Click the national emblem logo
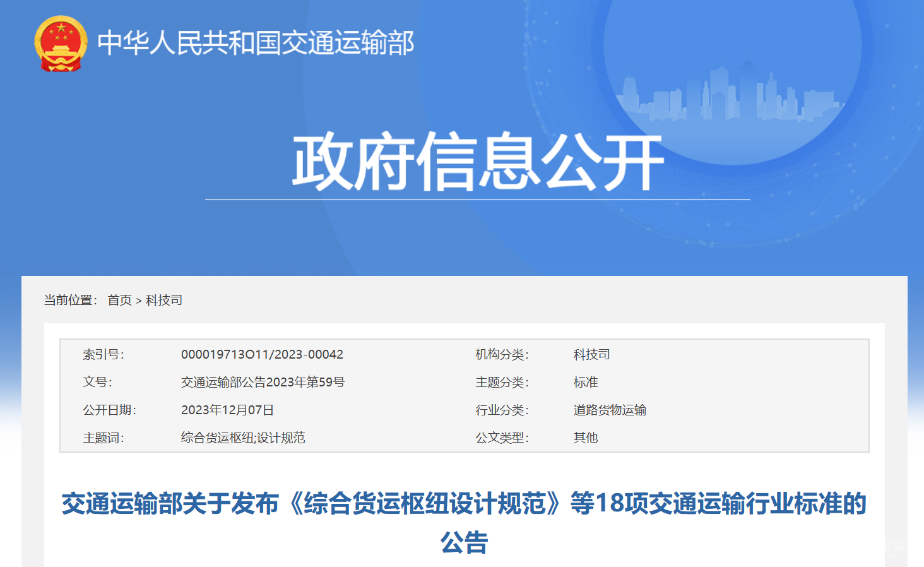Viewport: 924px width, 567px height. coord(61,44)
